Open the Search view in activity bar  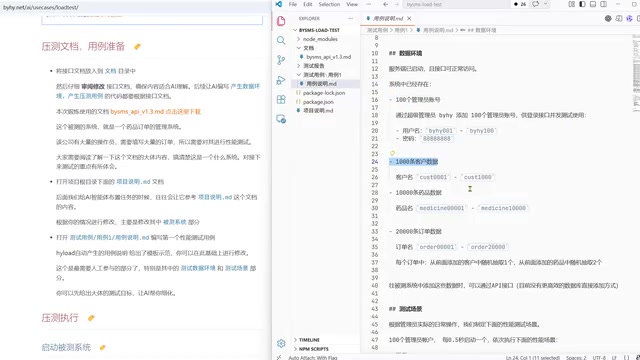click(x=281, y=40)
